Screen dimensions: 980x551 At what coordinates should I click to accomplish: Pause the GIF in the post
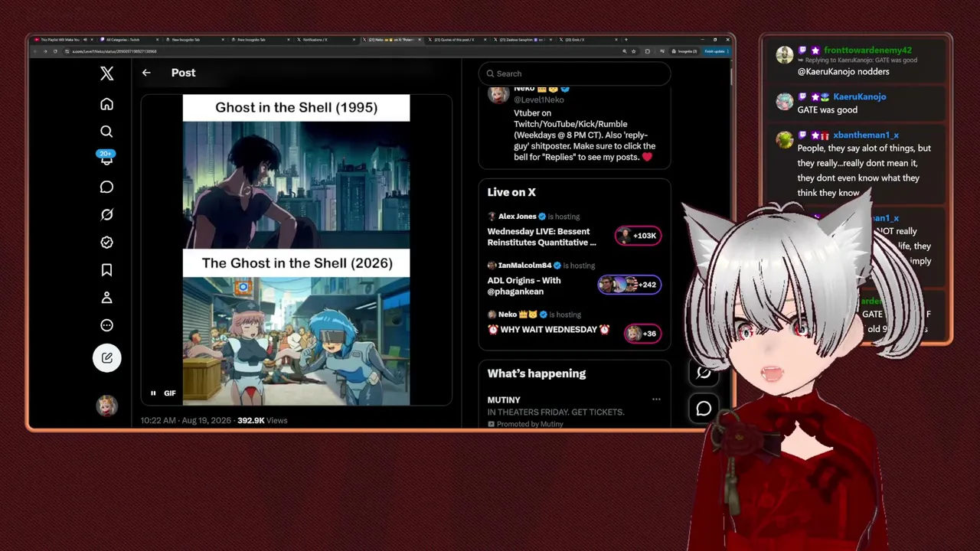153,393
